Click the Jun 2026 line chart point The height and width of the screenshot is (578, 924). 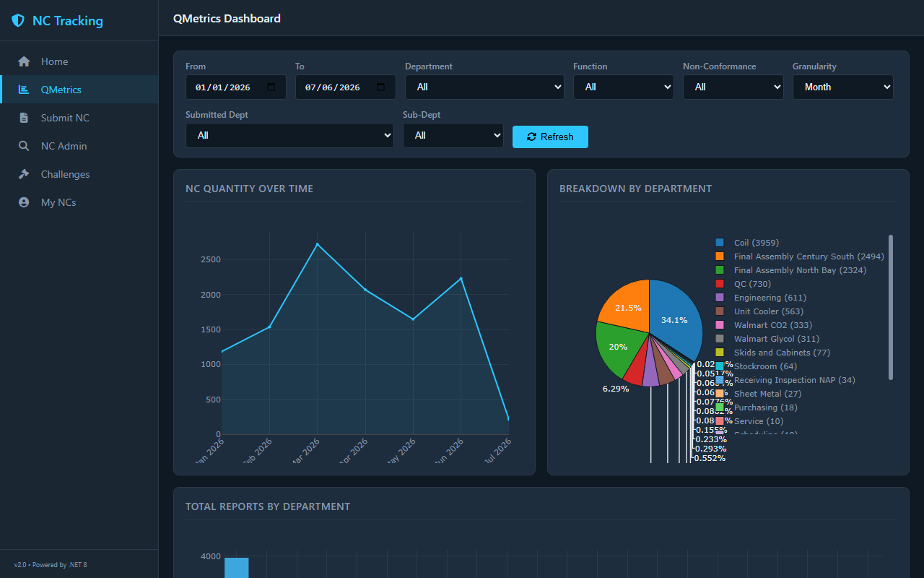click(461, 278)
